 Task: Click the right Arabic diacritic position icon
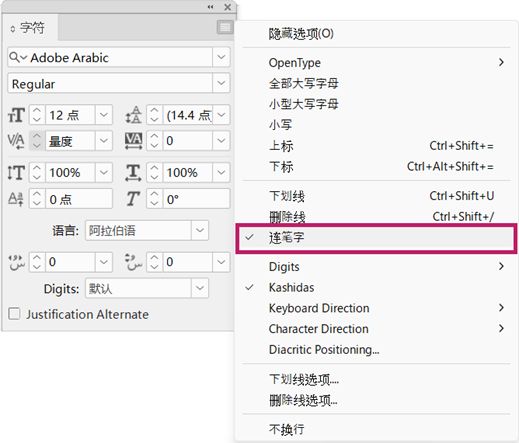pyautogui.click(x=133, y=262)
